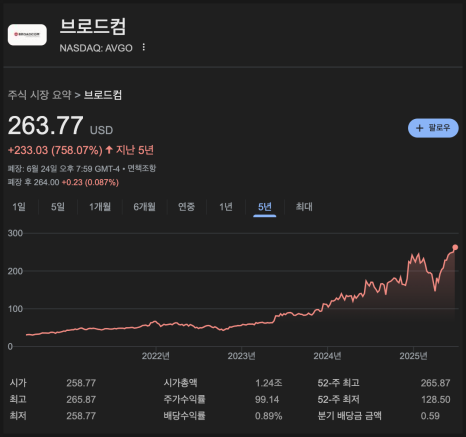
Task: Select the 5일 chart range tab
Action: [58, 207]
